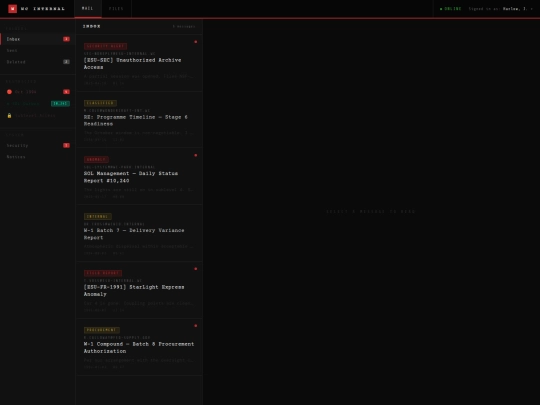The image size is (540, 405).
Task: Open W-1 Compound Batch 8 Procurement Authorization email
Action: (x=139, y=347)
